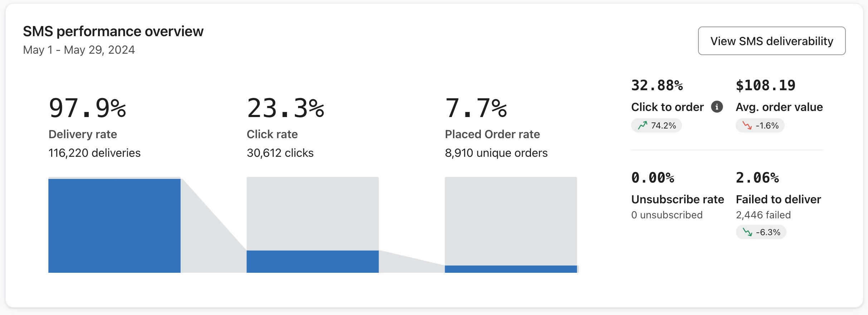Click the View SMS deliverability button

click(771, 41)
